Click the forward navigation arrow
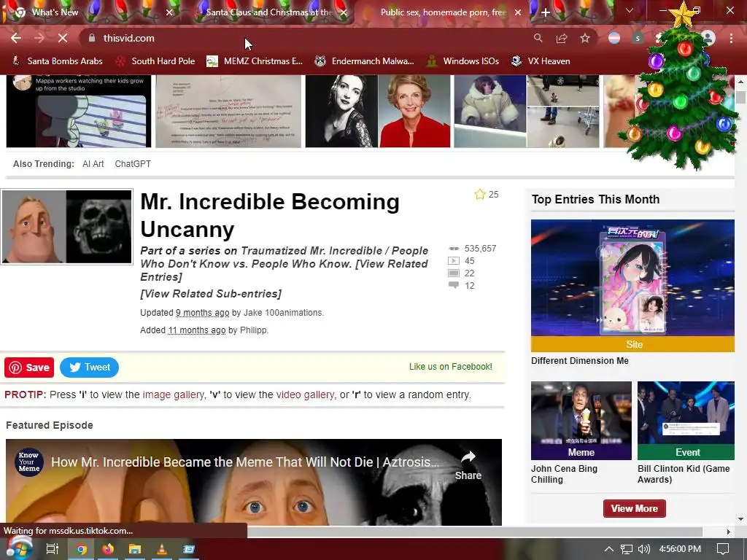Image resolution: width=747 pixels, height=560 pixels. (39, 38)
